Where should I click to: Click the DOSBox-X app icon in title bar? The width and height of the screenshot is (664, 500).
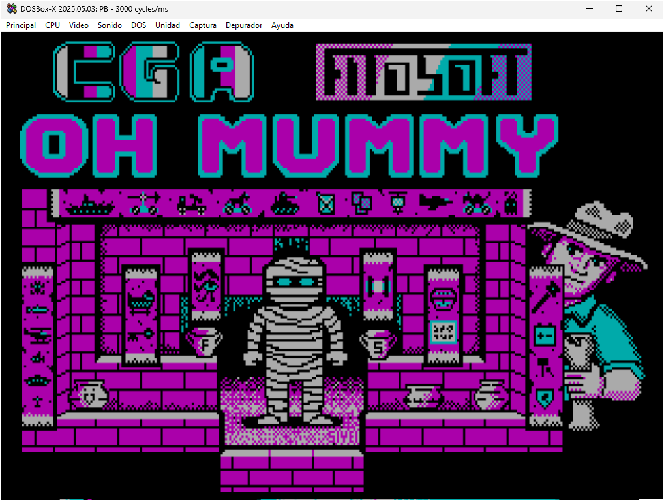pos(11,8)
